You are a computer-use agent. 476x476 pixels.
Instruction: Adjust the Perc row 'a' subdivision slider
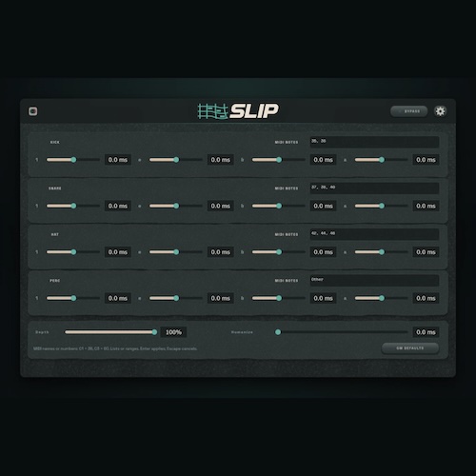click(x=382, y=298)
